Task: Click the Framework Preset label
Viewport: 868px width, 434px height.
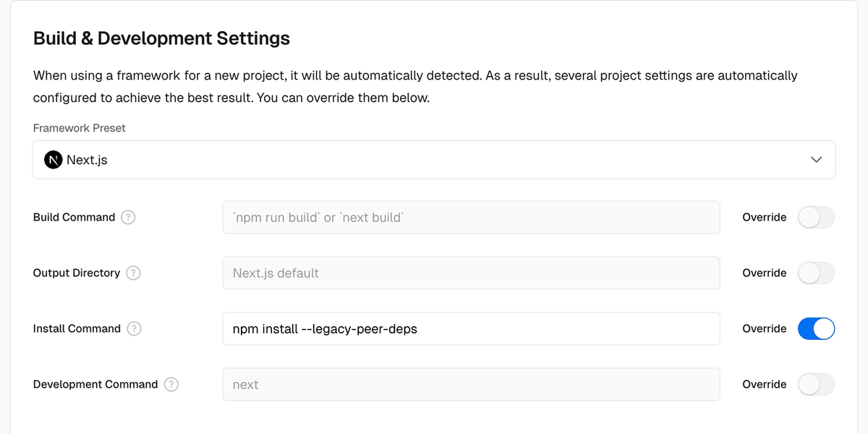Action: 79,128
